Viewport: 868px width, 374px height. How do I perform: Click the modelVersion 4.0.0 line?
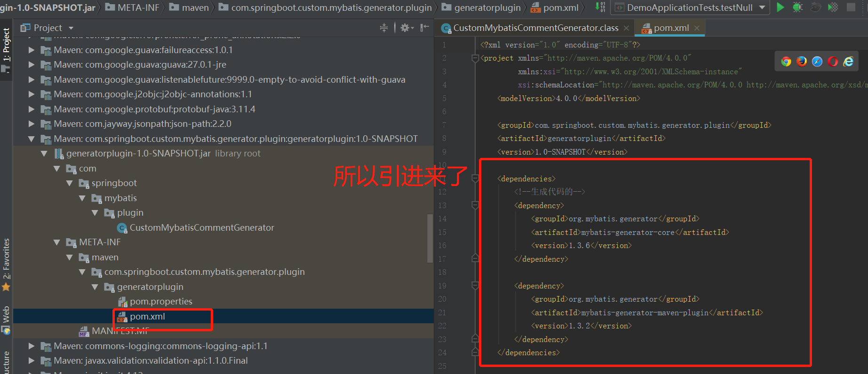569,98
